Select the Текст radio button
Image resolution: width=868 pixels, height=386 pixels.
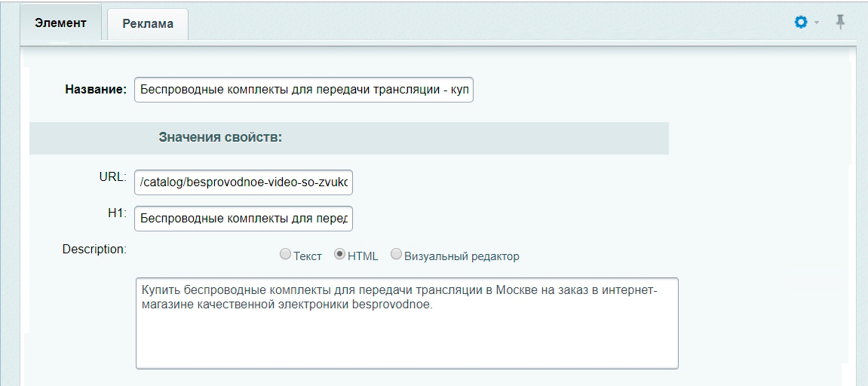(285, 255)
